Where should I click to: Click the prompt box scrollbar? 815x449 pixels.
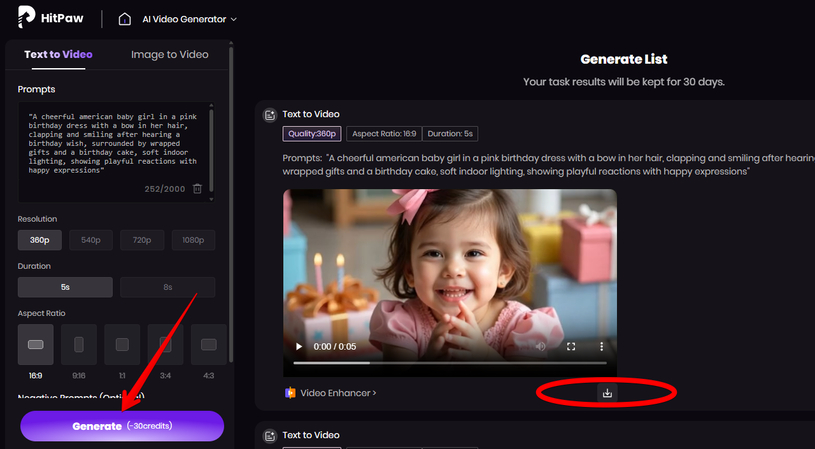pyautogui.click(x=211, y=151)
